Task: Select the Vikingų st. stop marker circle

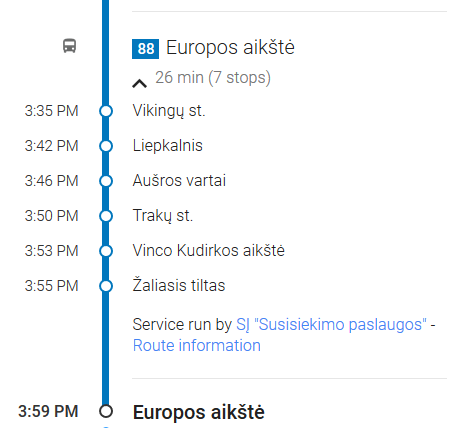Action: [106, 111]
